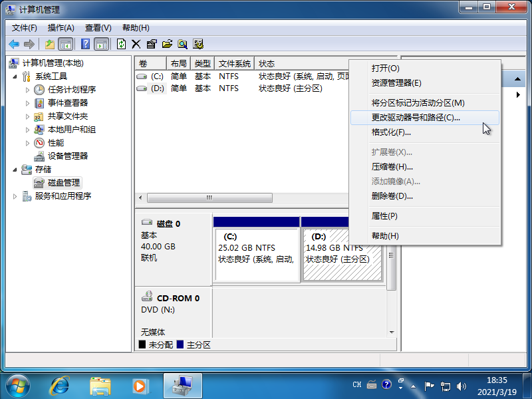This screenshot has height=399, width=532.
Task: Choose 格式化(F)... from context menu
Action: point(425,132)
